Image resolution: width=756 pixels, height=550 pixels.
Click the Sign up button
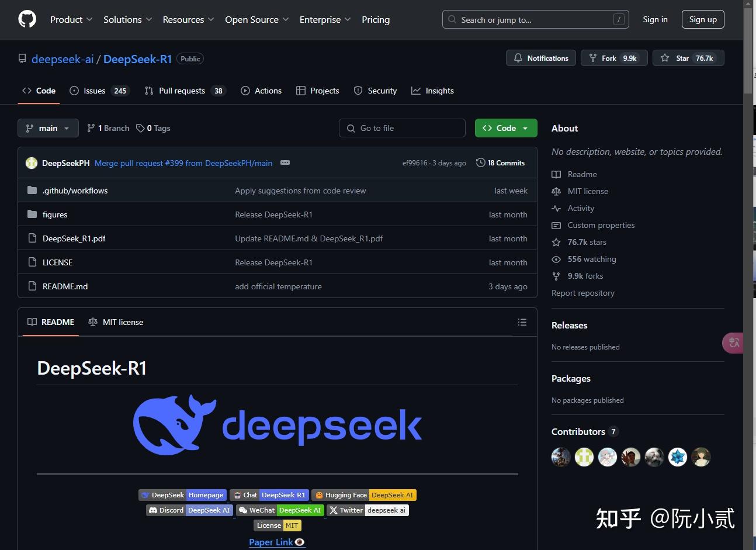[x=702, y=19]
